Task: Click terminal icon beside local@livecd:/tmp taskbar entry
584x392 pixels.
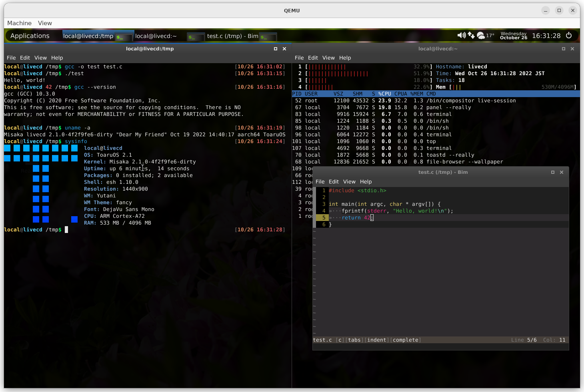Action: (x=124, y=37)
